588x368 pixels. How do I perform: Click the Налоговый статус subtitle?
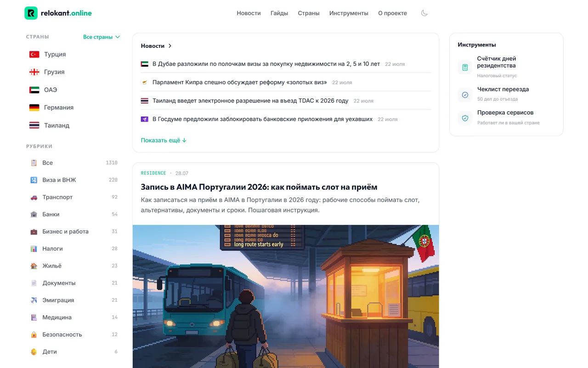pos(497,76)
